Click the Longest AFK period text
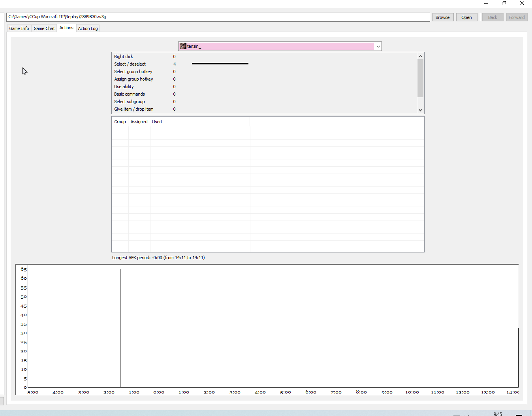This screenshot has width=532, height=416. pos(158,258)
